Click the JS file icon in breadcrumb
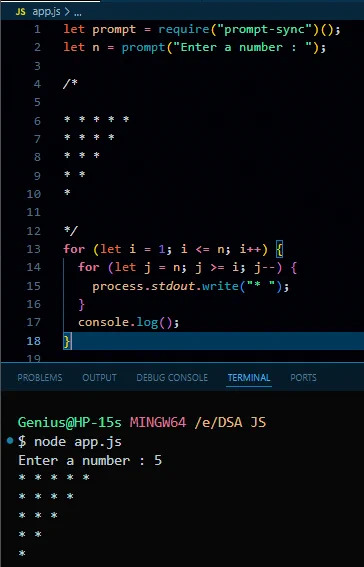The image size is (364, 567). (x=21, y=12)
